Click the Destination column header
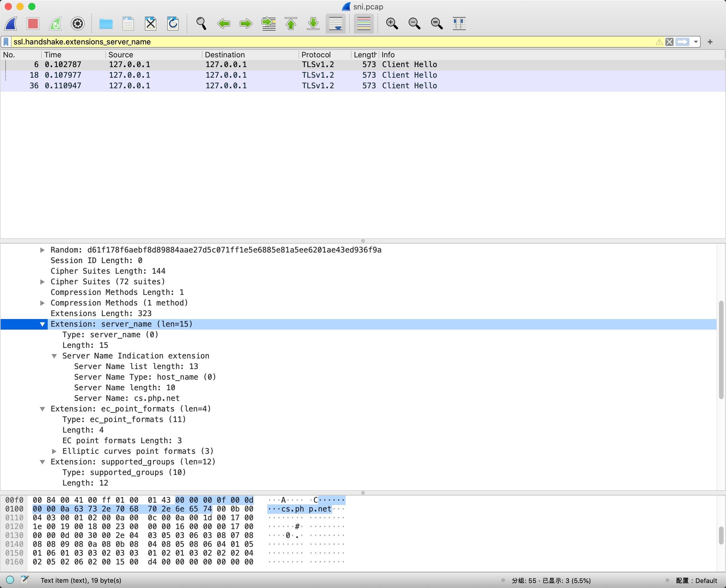 (x=225, y=54)
